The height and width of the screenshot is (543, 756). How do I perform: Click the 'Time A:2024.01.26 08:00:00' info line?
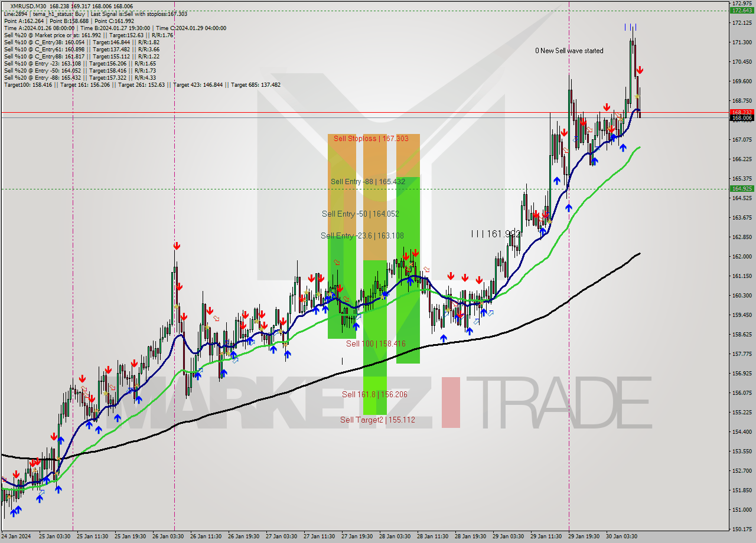(x=115, y=28)
